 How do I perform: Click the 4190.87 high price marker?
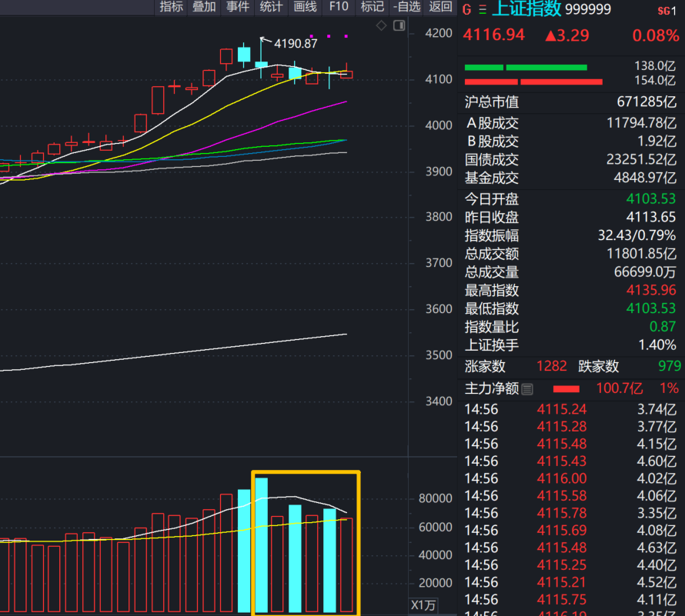point(296,44)
